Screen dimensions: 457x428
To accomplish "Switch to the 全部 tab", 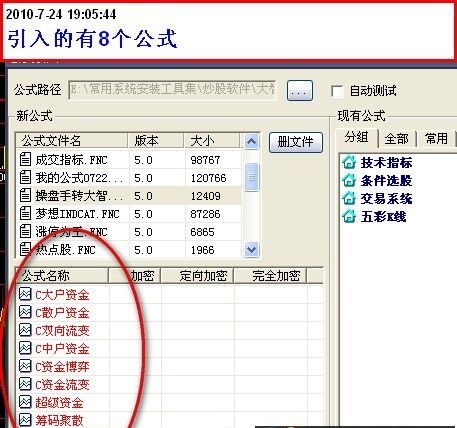I will click(397, 138).
